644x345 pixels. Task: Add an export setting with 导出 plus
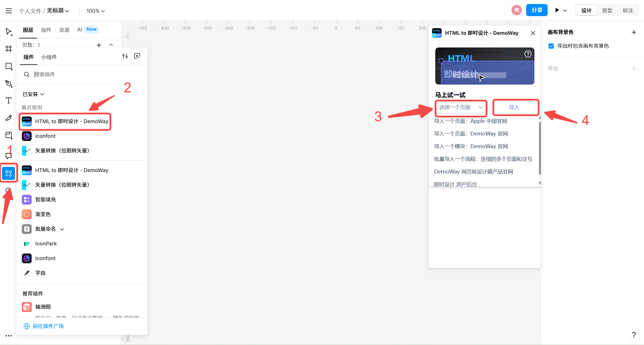pyautogui.click(x=634, y=68)
